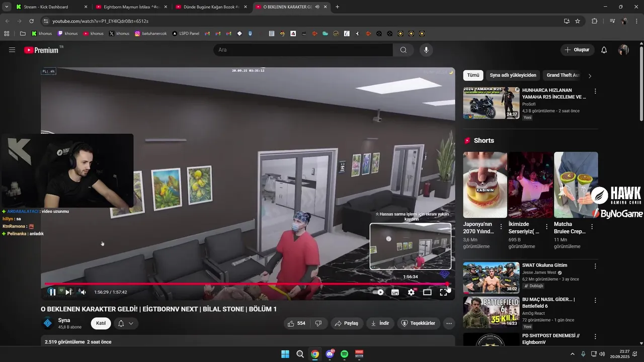Switch to theater mode
The height and width of the screenshot is (362, 644).
pyautogui.click(x=427, y=292)
